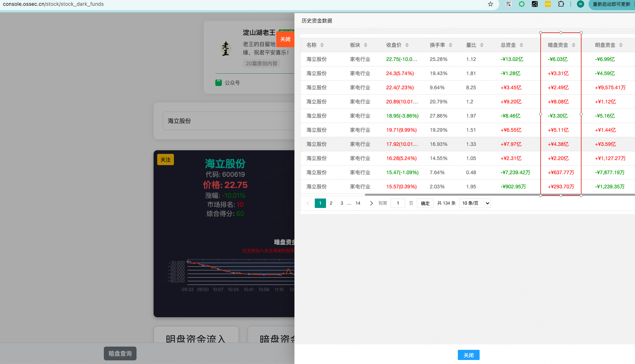The width and height of the screenshot is (635, 364).
Task: Click the 公众号 green icon
Action: (219, 82)
